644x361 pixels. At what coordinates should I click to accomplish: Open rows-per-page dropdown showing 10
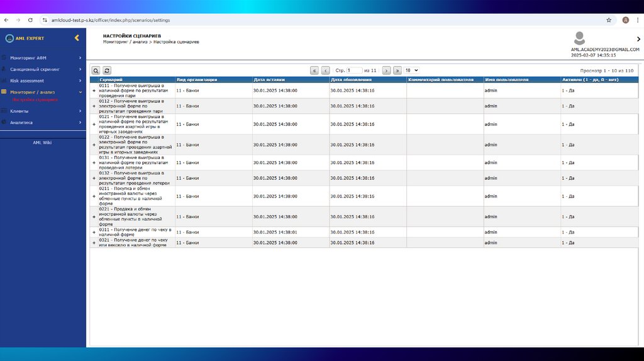click(411, 70)
